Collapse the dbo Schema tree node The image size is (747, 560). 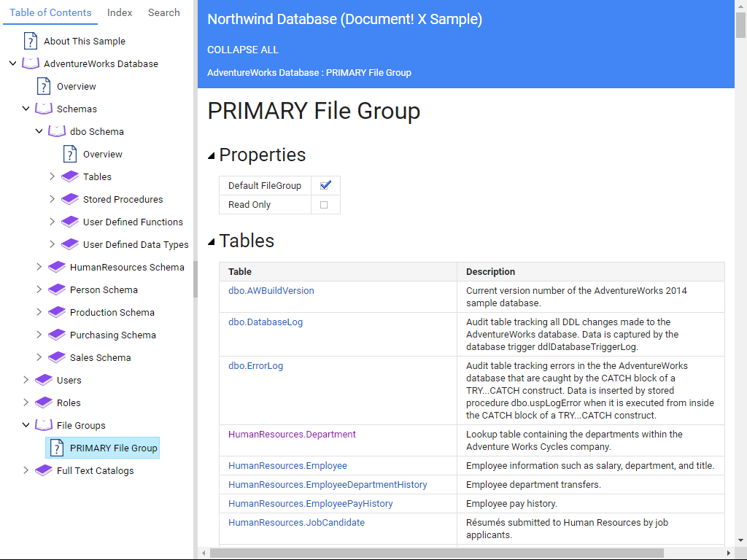coord(39,131)
